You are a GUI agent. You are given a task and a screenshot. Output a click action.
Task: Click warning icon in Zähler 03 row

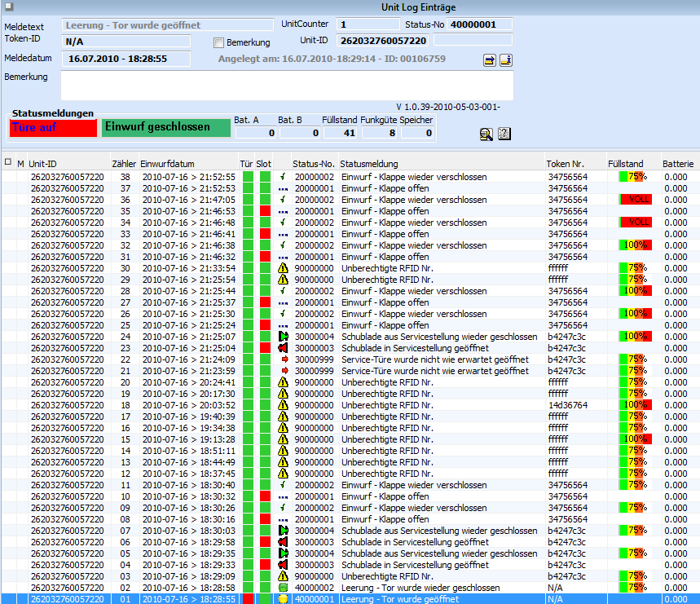283,576
